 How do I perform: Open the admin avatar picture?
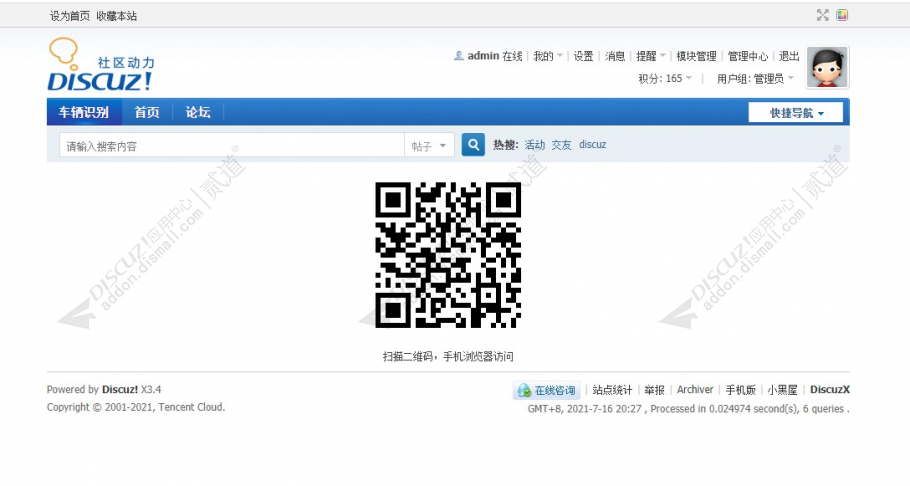click(828, 68)
